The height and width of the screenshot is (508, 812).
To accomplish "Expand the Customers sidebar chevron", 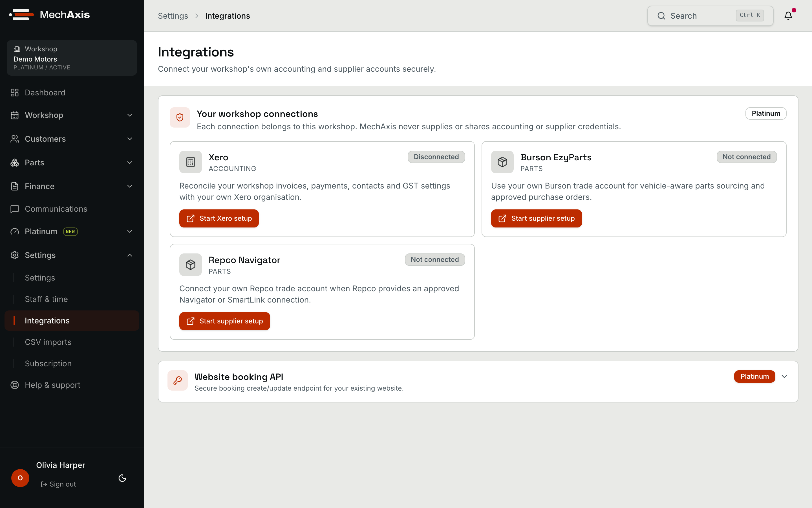I will (x=130, y=139).
